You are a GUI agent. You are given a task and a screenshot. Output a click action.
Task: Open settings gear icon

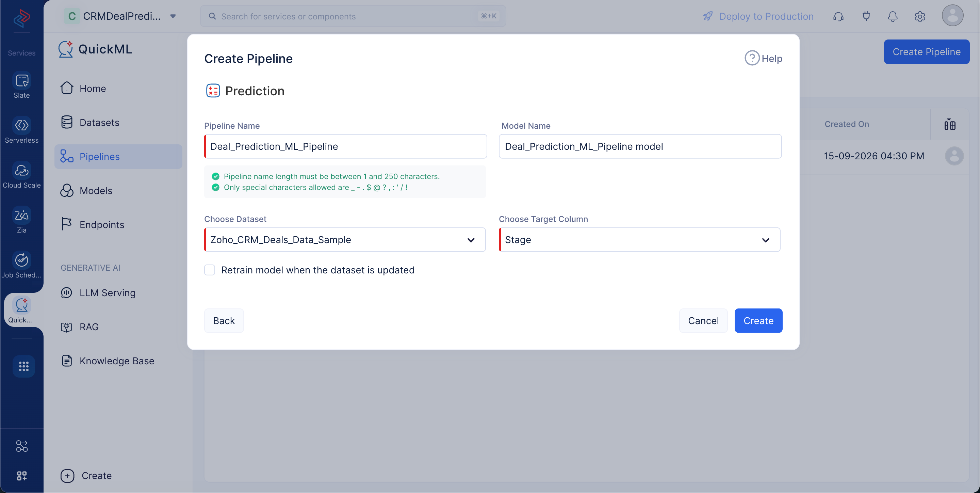[920, 16]
